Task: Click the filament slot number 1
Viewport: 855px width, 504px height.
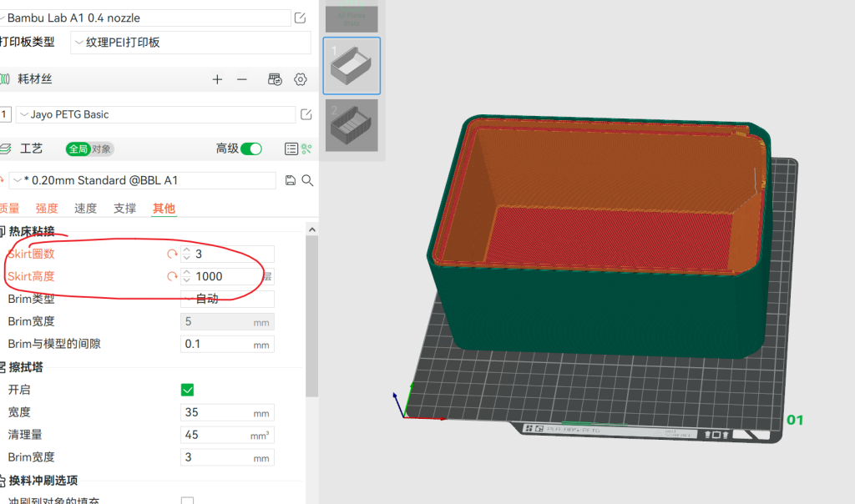Action: point(5,114)
